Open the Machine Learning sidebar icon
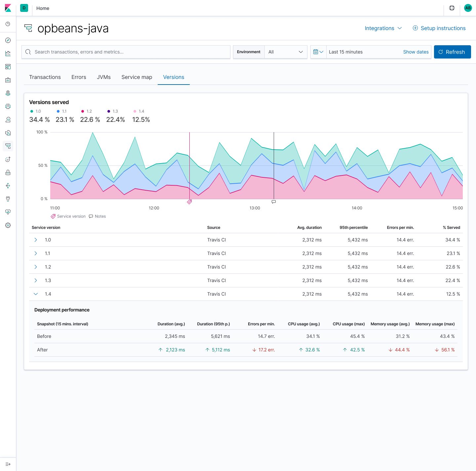This screenshot has width=476, height=471. [8, 106]
